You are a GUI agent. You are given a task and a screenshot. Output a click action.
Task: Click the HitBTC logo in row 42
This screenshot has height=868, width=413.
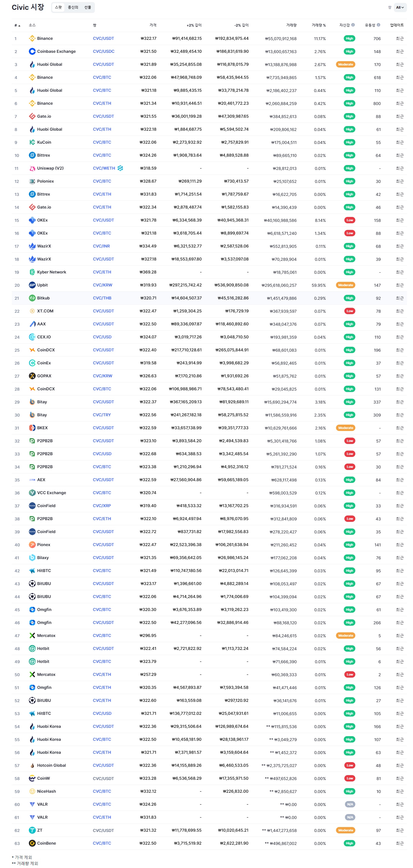point(32,571)
